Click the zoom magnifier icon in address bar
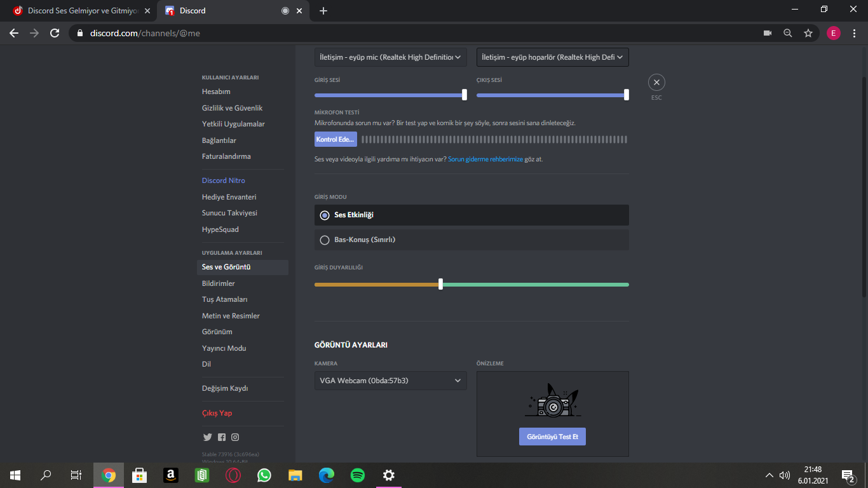 (x=788, y=33)
